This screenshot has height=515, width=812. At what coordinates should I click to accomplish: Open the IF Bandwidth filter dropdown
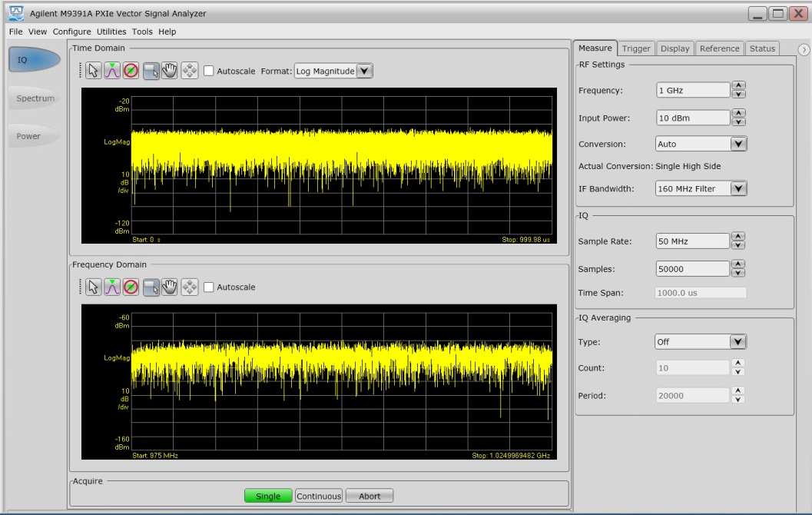[x=738, y=188]
